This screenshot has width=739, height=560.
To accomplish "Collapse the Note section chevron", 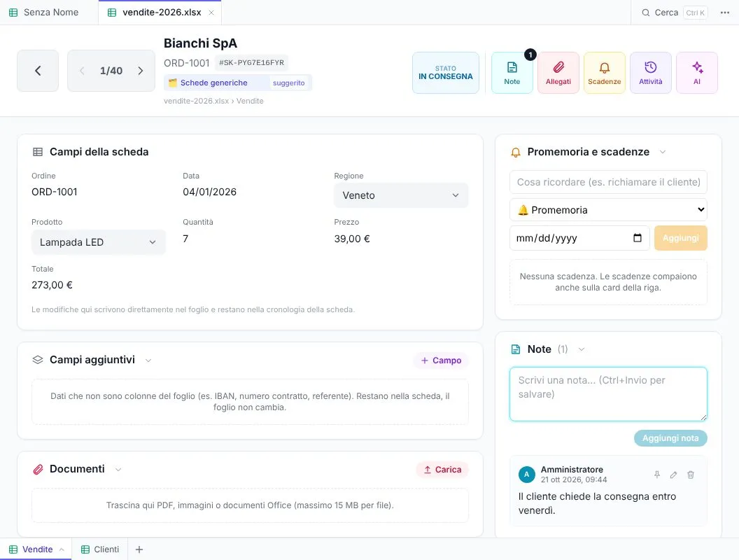I will point(581,349).
